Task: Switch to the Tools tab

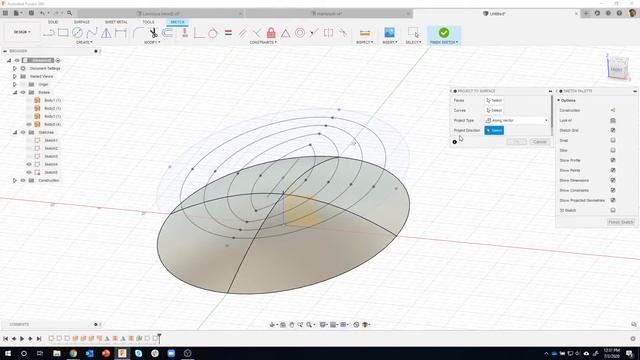Action: tap(148, 22)
